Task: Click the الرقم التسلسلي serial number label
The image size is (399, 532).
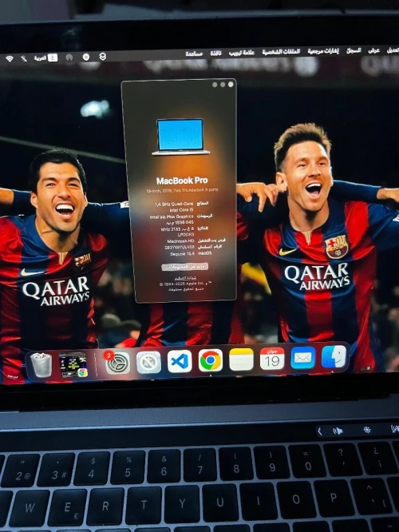Action: (210, 247)
